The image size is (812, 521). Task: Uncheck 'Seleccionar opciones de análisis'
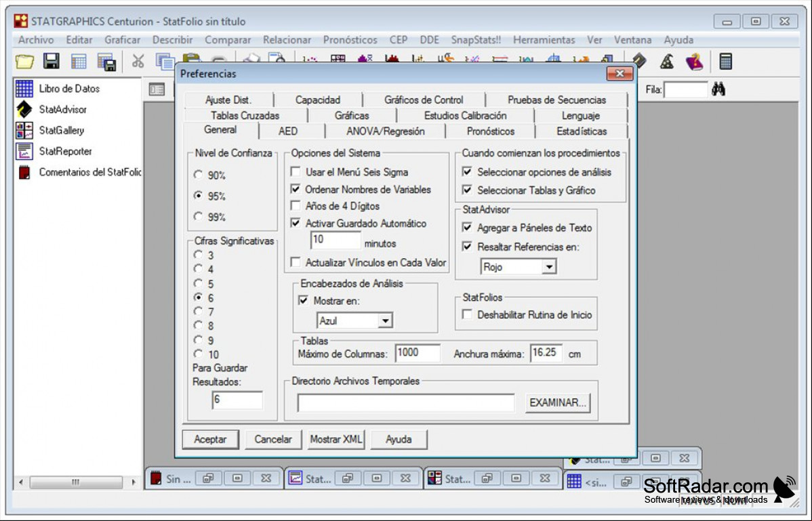pyautogui.click(x=467, y=172)
